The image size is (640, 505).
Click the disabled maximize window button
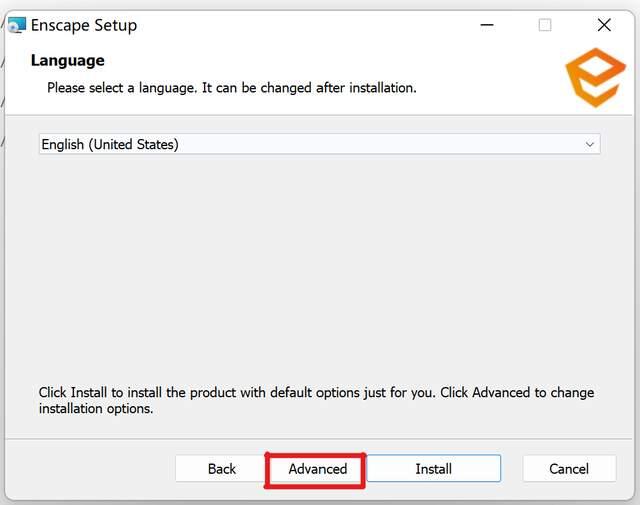(x=545, y=25)
